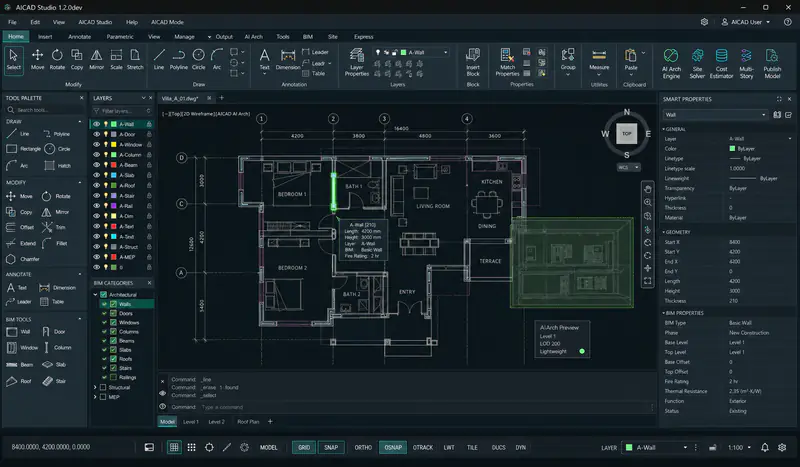
Task: Open the File menu
Action: 12,22
